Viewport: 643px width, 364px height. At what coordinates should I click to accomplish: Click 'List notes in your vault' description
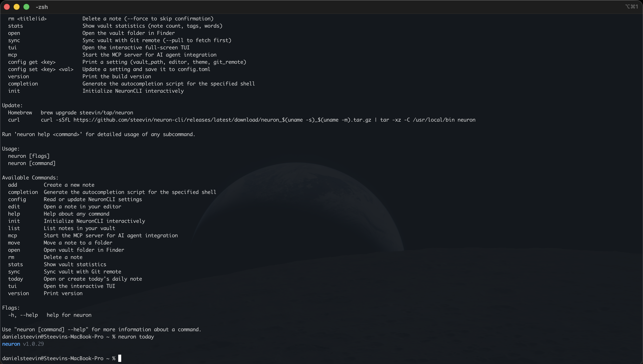click(x=80, y=229)
